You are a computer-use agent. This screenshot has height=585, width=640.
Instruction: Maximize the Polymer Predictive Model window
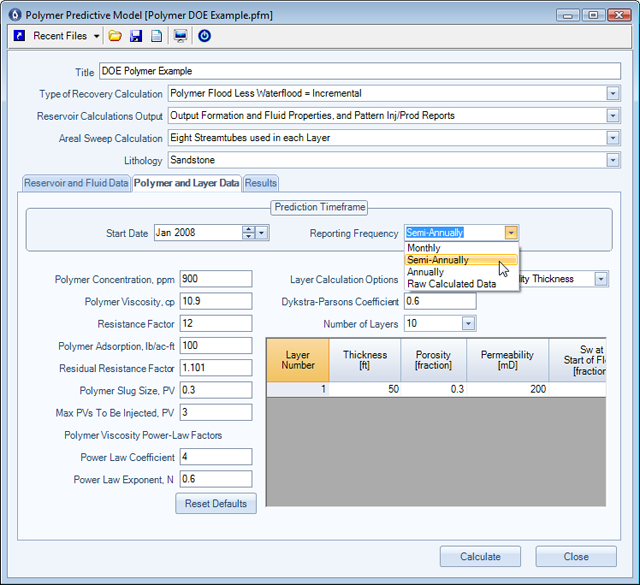coord(593,15)
